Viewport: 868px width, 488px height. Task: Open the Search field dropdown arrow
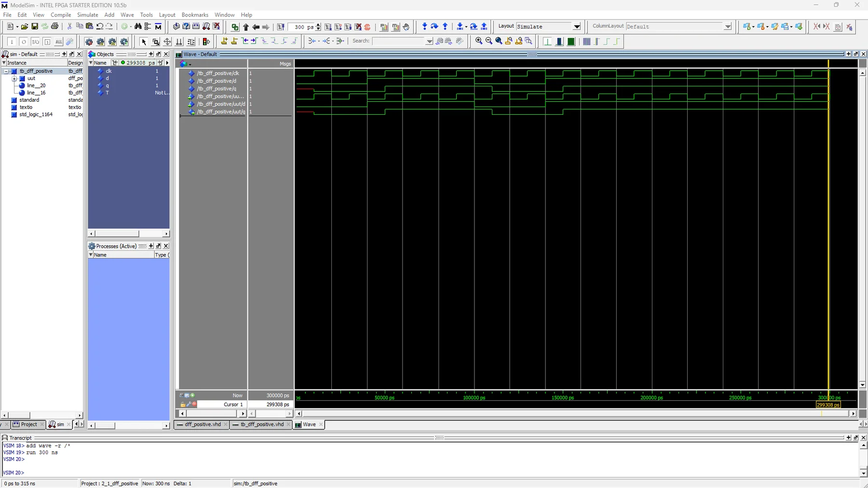(x=429, y=41)
